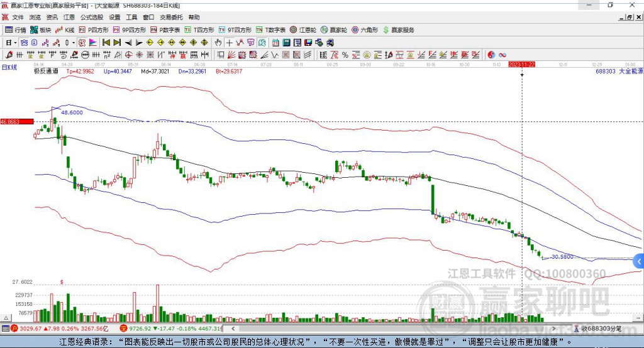644x348 pixels.
Task: Open the 板块 sector view
Action: 41,30
